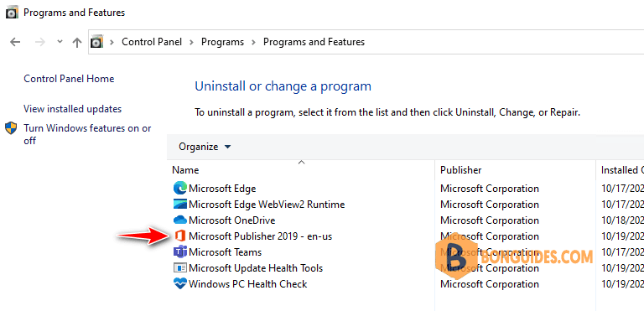Screen dimensions: 644x311
Task: Open Turn Windows features on or off
Action: click(x=87, y=134)
